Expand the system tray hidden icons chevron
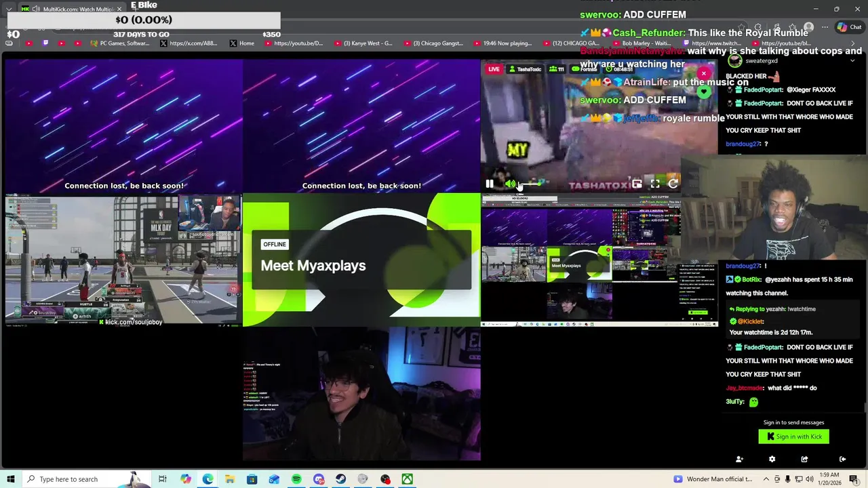This screenshot has height=488, width=868. click(766, 479)
